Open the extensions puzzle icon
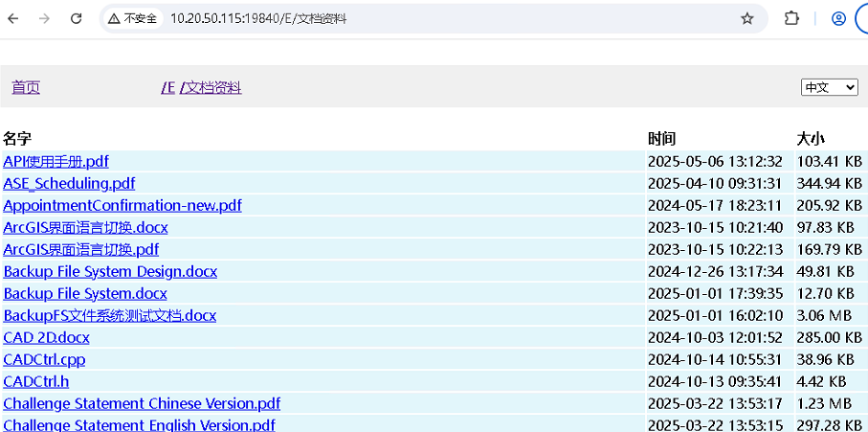 click(791, 18)
